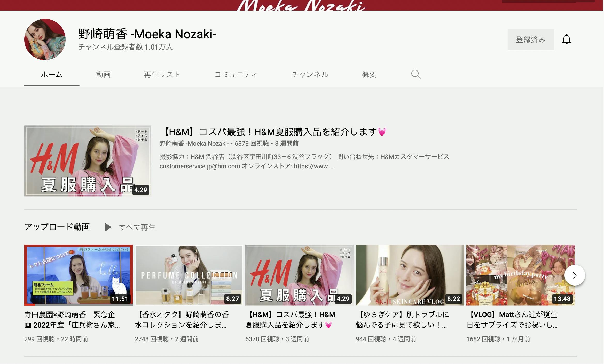Select the コミュニティ tab
The width and height of the screenshot is (604, 364).
(x=236, y=75)
